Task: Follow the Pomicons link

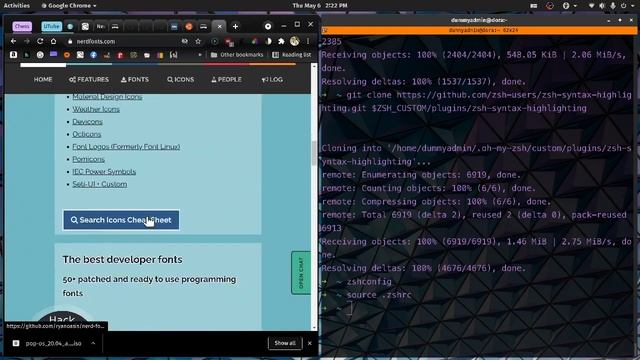Action: pos(89,159)
